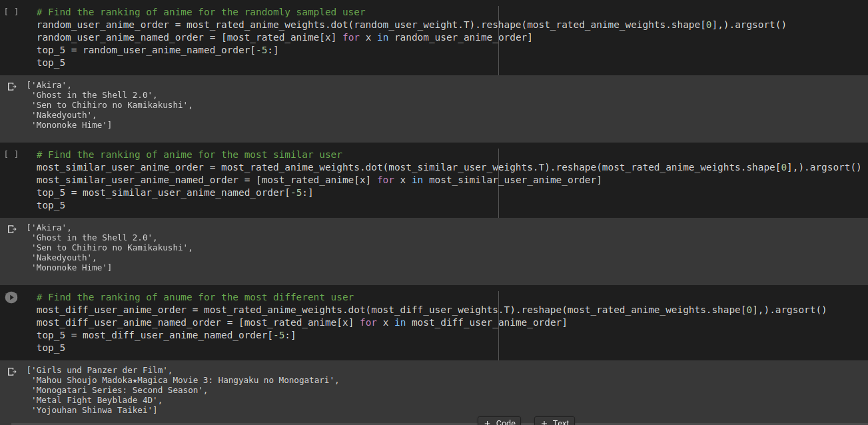The height and width of the screenshot is (425, 868).
Task: Click 'Mononoke Hime' in the random user cell's output
Action: (71, 125)
